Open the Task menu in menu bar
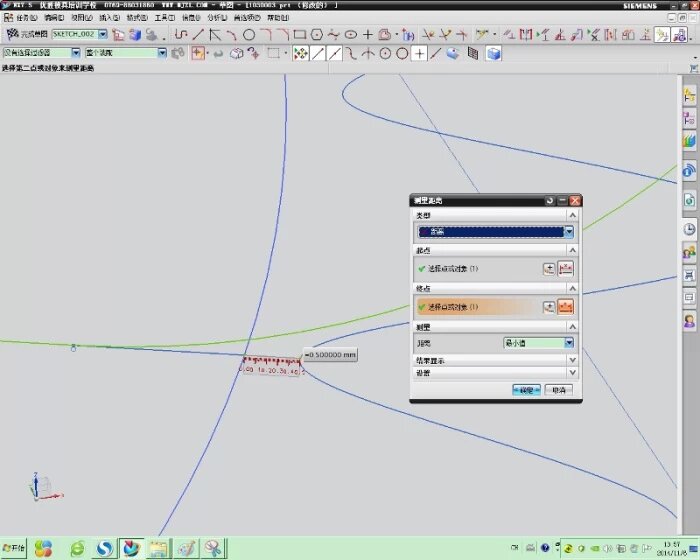 (x=26, y=18)
